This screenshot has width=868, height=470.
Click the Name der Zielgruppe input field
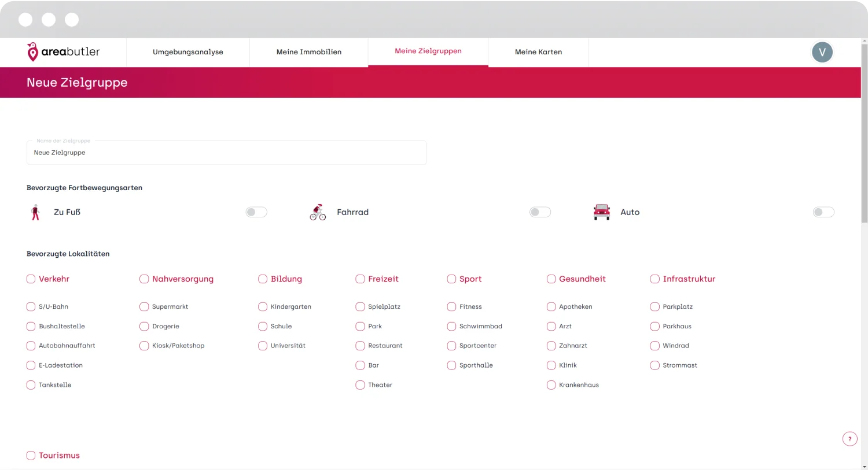tap(227, 153)
